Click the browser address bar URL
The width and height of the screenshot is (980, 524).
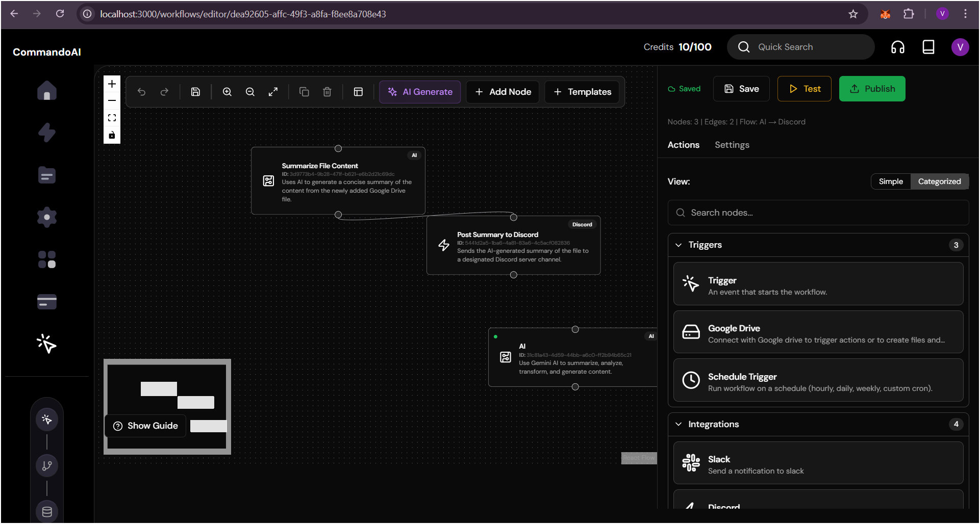(243, 14)
